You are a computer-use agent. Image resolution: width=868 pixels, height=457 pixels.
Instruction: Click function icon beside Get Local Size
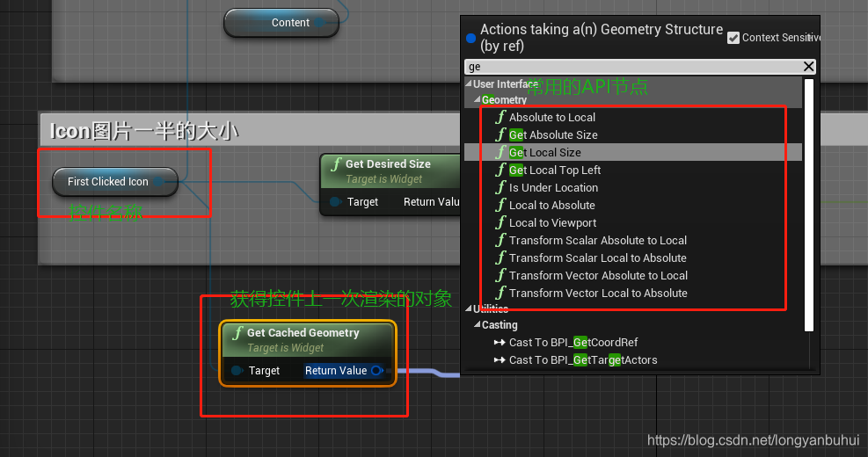(x=501, y=152)
